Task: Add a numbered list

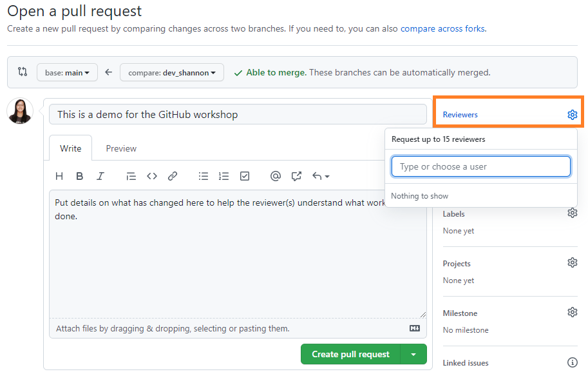Action: click(224, 176)
